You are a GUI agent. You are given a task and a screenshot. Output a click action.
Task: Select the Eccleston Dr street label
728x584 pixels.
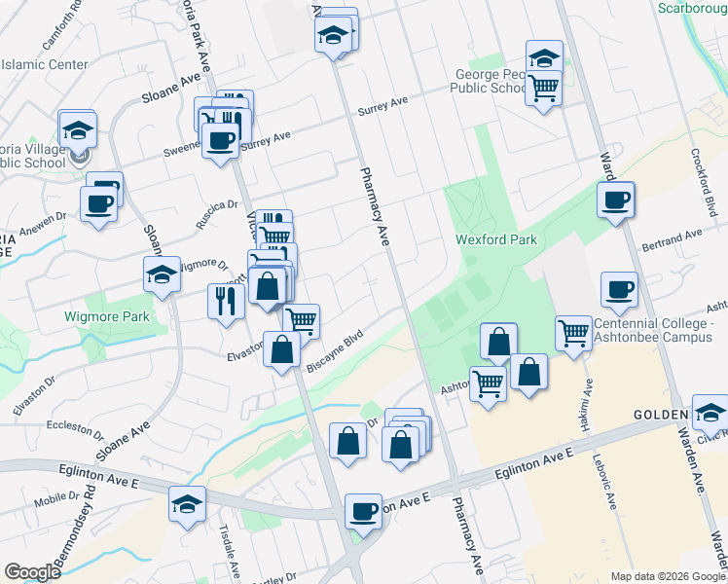pos(75,431)
